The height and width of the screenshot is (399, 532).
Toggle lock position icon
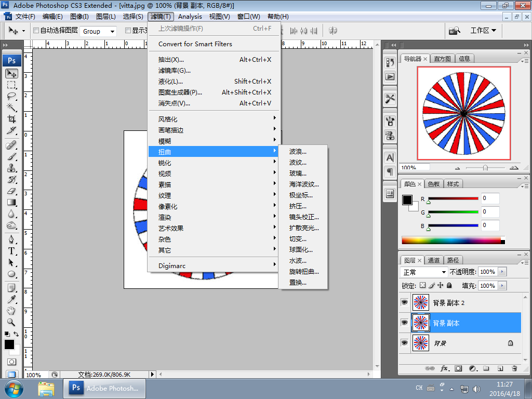(x=441, y=285)
